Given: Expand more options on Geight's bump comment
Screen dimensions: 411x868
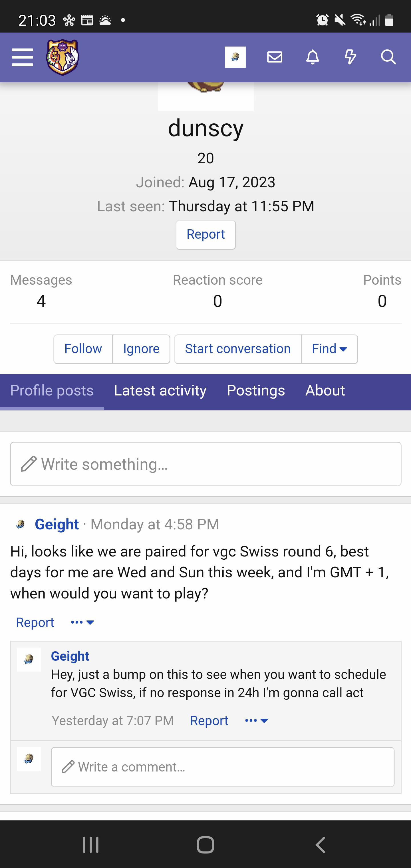Looking at the screenshot, I should click(256, 721).
